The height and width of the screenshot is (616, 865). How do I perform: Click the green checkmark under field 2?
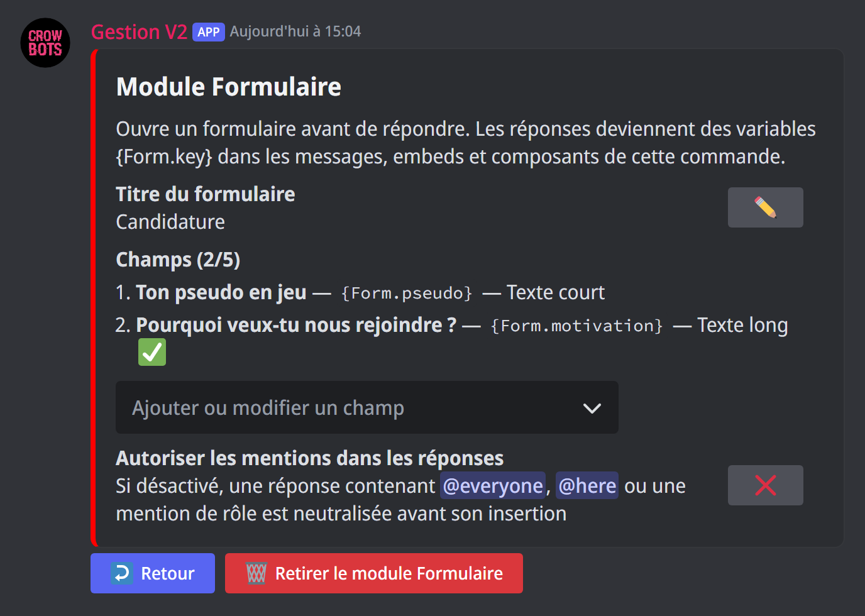point(152,352)
